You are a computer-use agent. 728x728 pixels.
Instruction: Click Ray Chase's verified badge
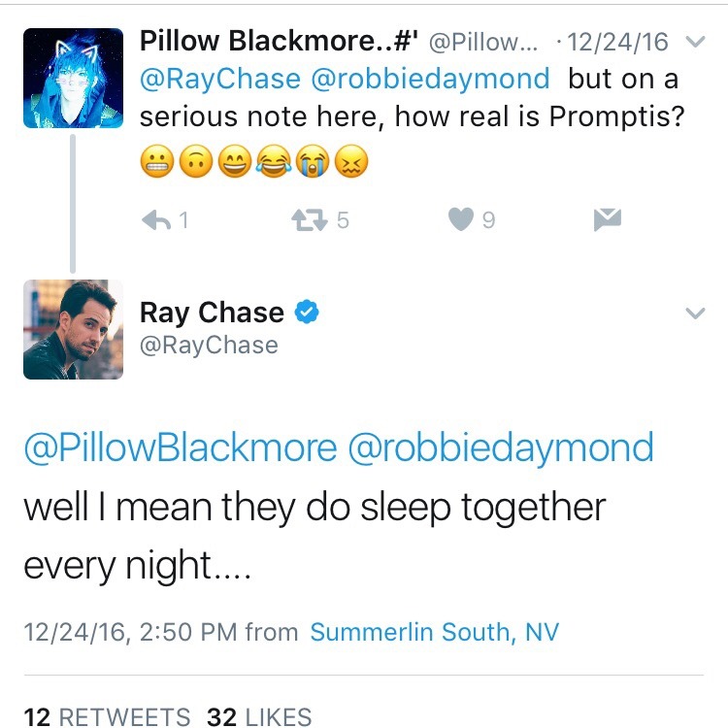coord(307,313)
